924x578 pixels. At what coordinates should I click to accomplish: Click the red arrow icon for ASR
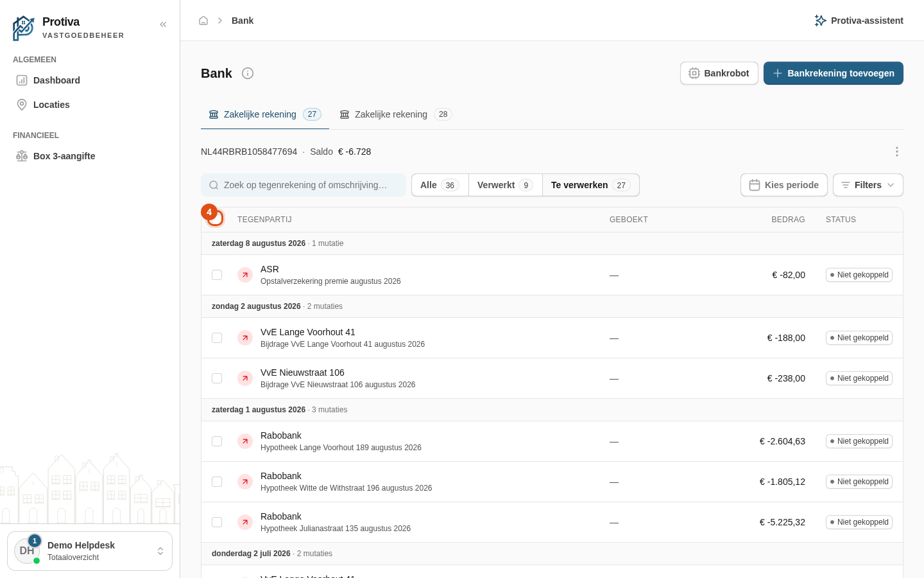(245, 275)
